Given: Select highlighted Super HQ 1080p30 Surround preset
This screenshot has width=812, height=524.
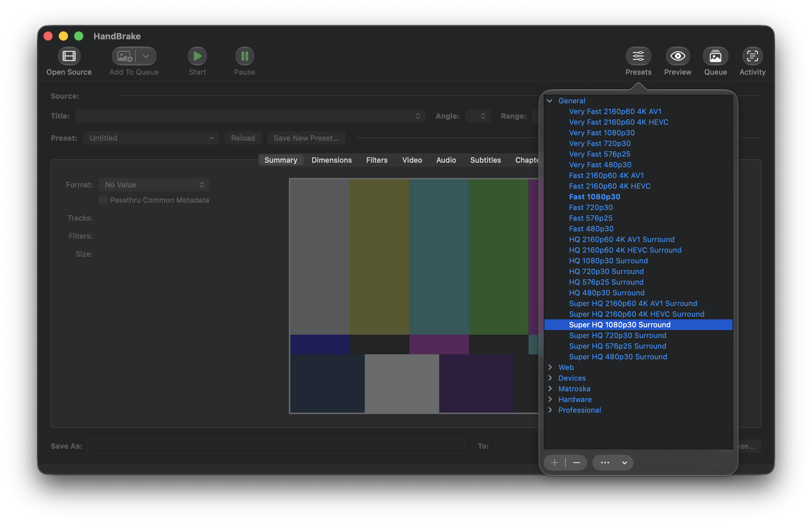Looking at the screenshot, I should point(638,325).
